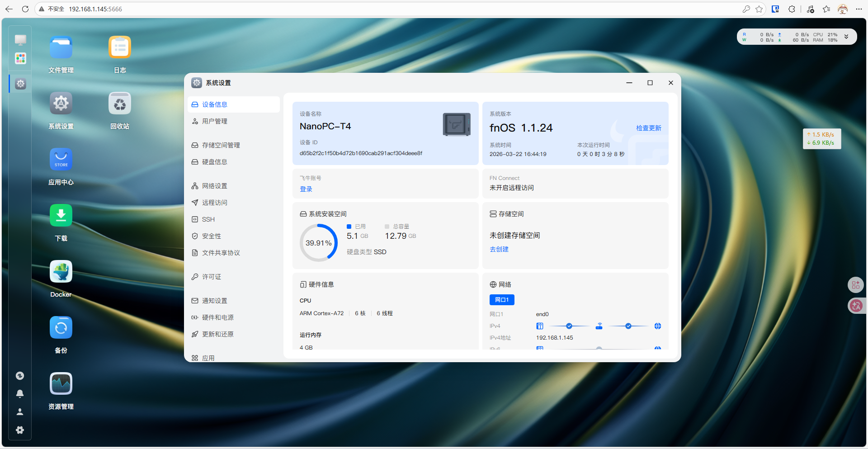Open 更新和还原 in settings sidebar
The width and height of the screenshot is (868, 449).
pyautogui.click(x=234, y=334)
